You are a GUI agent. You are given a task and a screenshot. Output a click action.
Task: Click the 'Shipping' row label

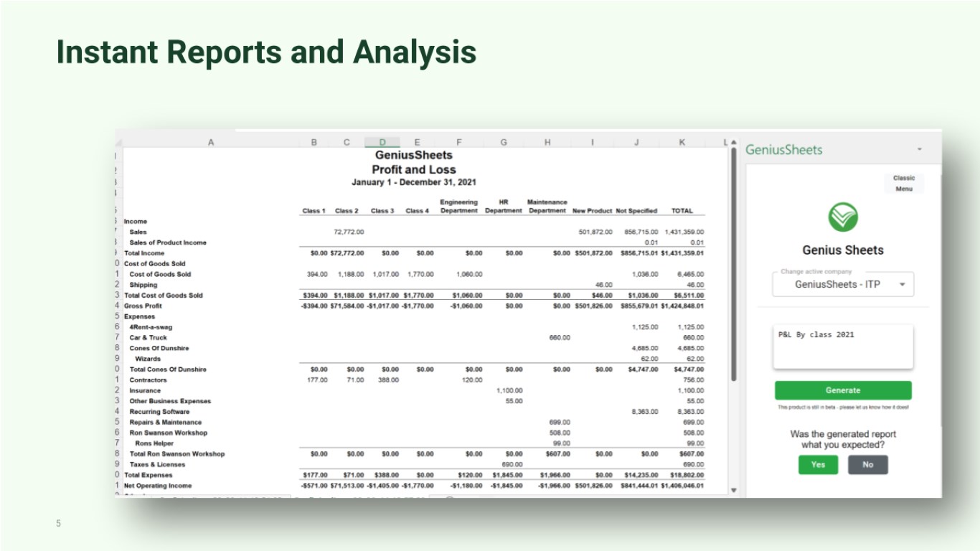143,285
